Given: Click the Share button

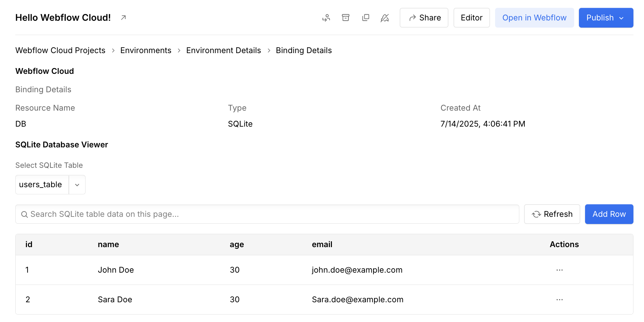Looking at the screenshot, I should (424, 18).
